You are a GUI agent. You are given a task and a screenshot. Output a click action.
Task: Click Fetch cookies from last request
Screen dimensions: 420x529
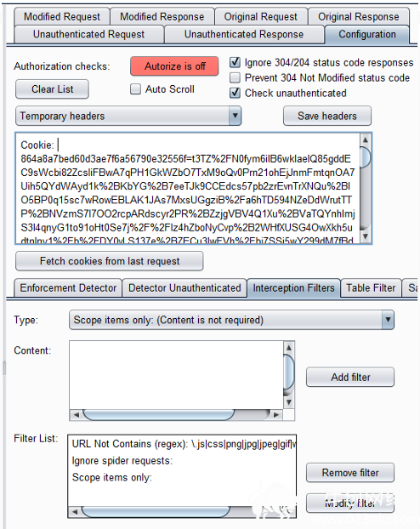[110, 261]
